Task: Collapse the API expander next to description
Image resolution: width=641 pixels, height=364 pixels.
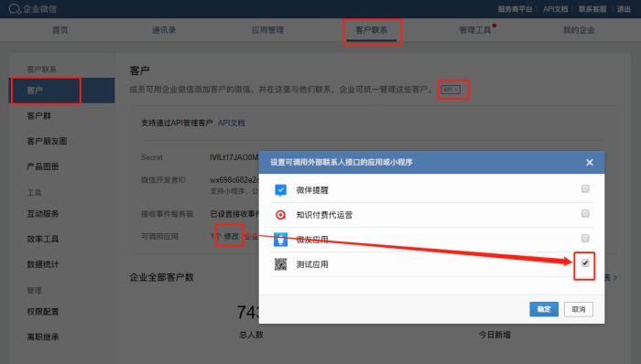Action: 451,90
